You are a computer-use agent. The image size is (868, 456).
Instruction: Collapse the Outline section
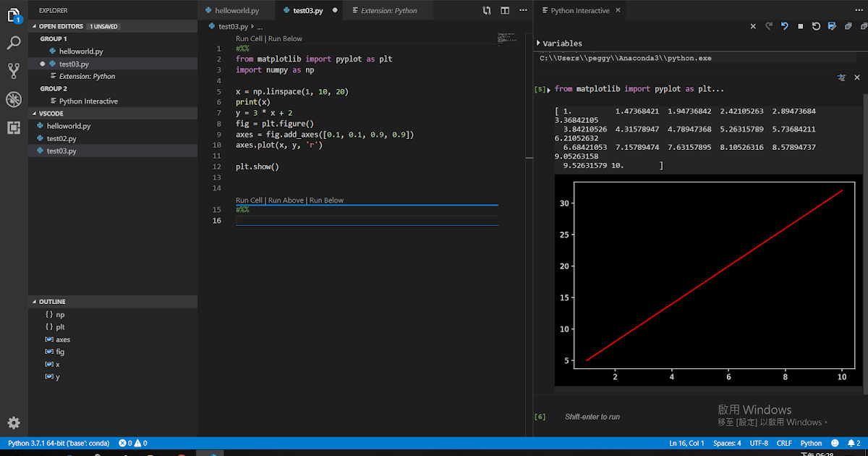[x=112, y=302]
